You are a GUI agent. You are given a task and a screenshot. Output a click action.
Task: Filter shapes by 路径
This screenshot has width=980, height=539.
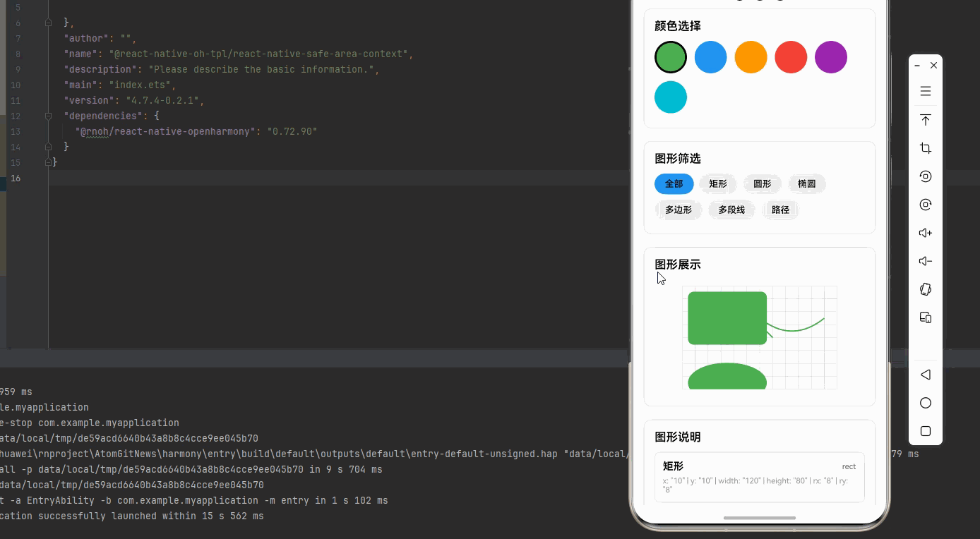coord(780,210)
